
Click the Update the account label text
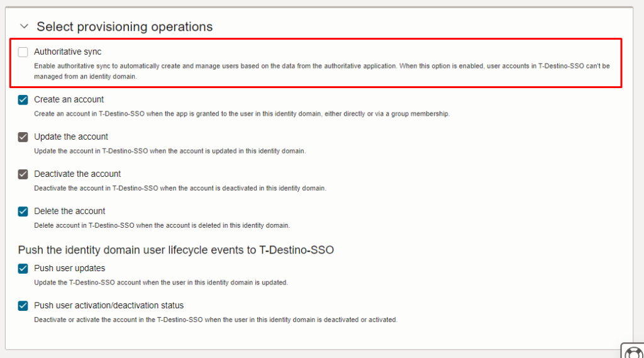pos(71,137)
